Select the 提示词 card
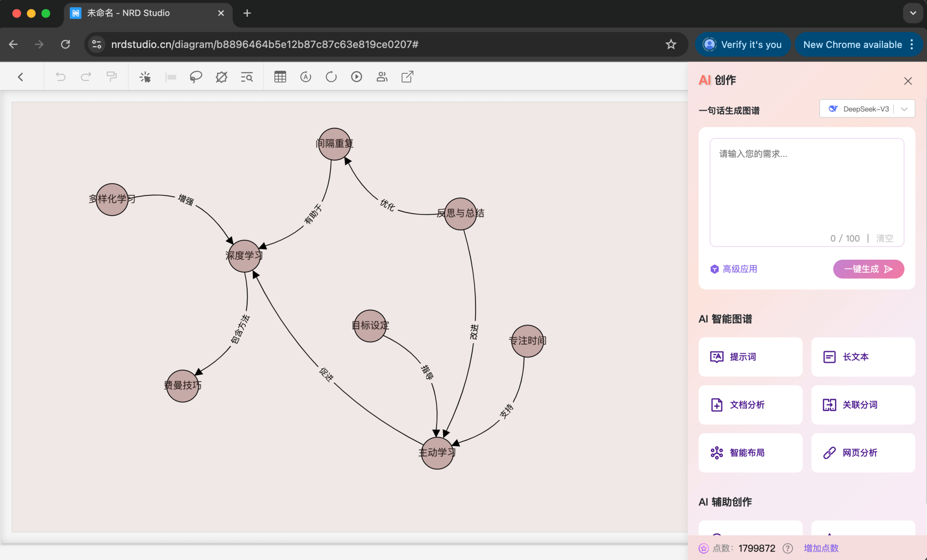Viewport: 927px width, 560px height. coord(750,357)
